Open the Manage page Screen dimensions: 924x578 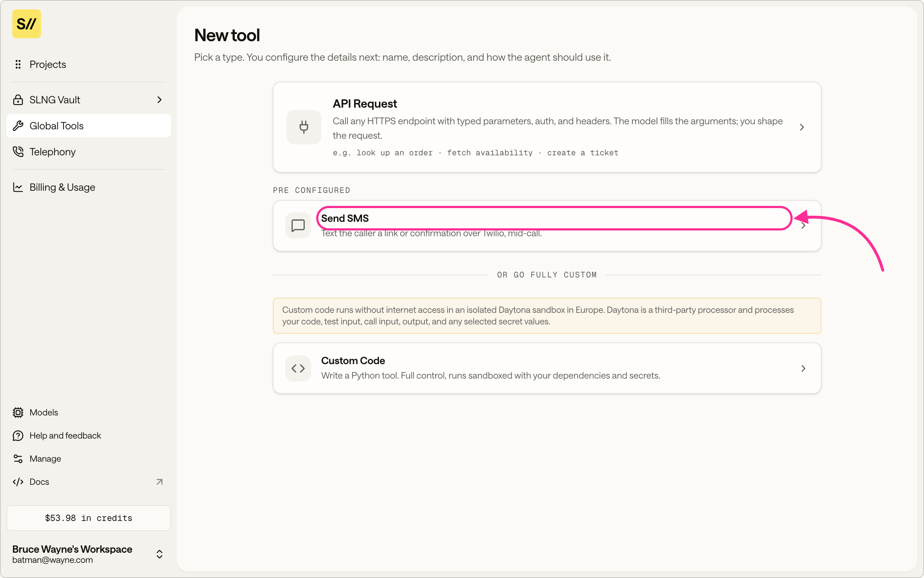88,459
